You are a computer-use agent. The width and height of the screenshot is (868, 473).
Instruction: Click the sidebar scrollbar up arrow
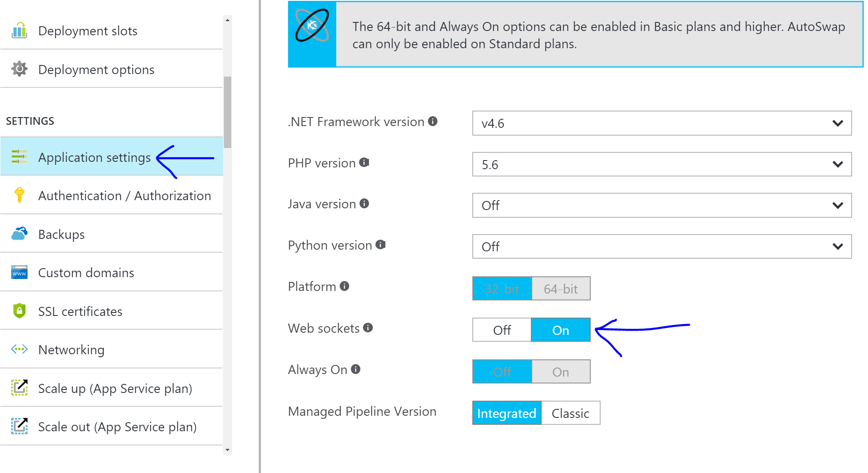227,20
